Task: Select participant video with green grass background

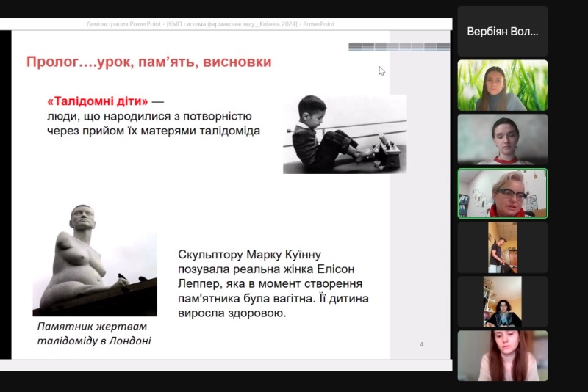Action: tap(503, 85)
